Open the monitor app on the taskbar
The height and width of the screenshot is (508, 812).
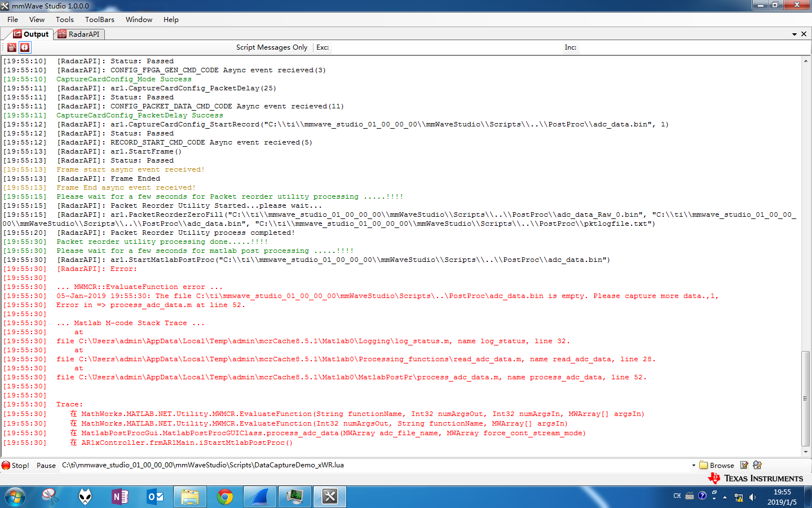click(295, 497)
